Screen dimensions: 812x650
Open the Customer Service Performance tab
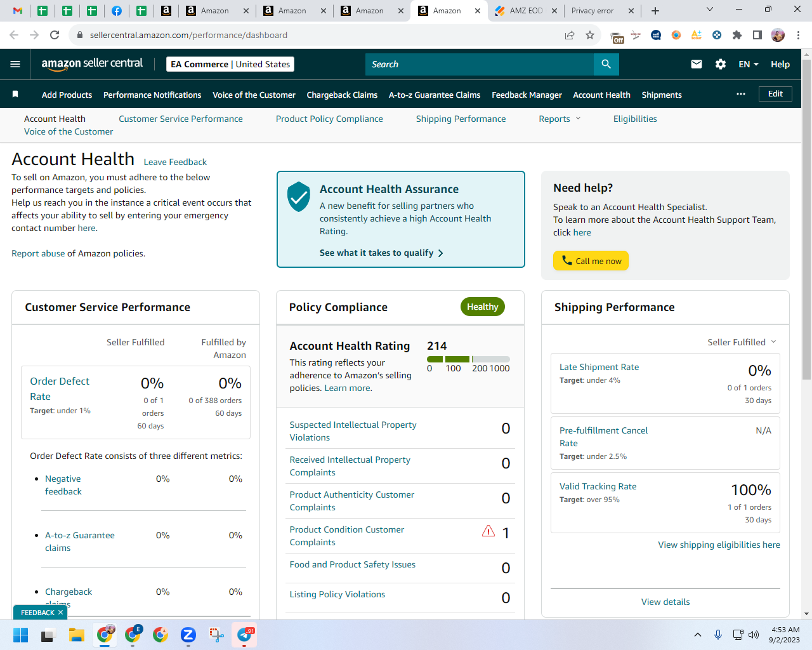(181, 119)
